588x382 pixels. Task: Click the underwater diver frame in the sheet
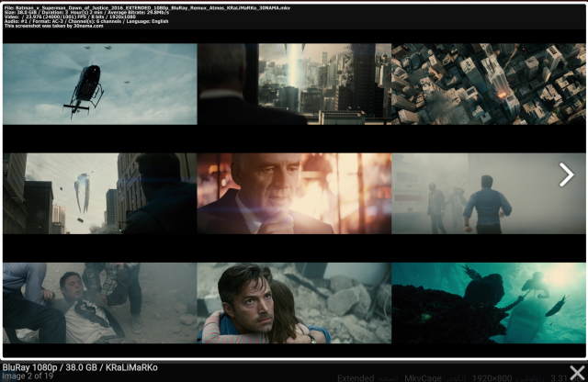point(488,303)
